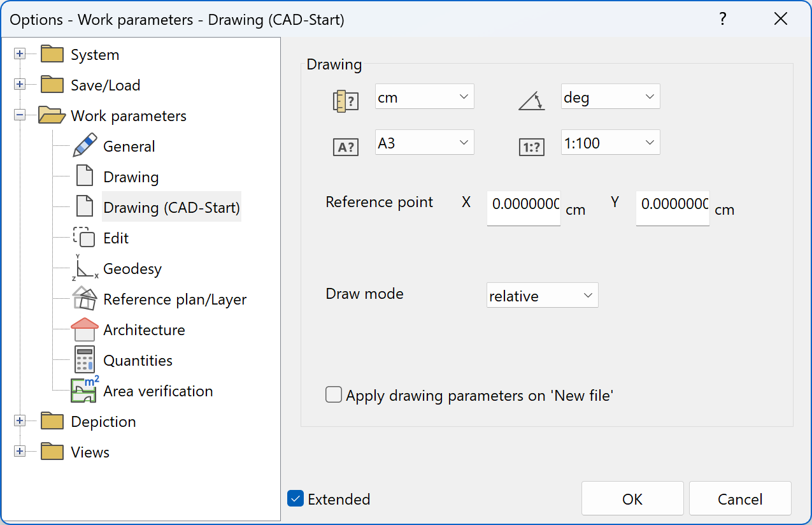The height and width of the screenshot is (525, 812).
Task: Open the Draw mode dropdown
Action: point(542,295)
